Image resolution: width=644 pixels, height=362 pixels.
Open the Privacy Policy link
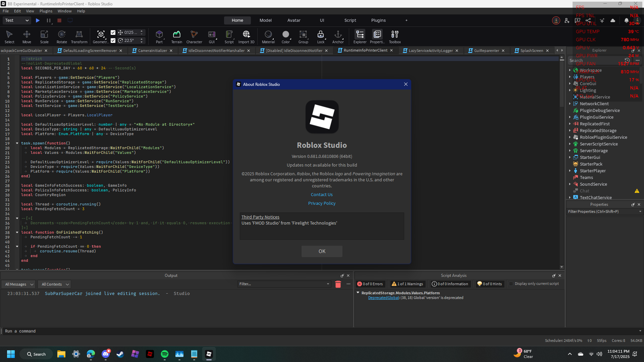(x=321, y=203)
